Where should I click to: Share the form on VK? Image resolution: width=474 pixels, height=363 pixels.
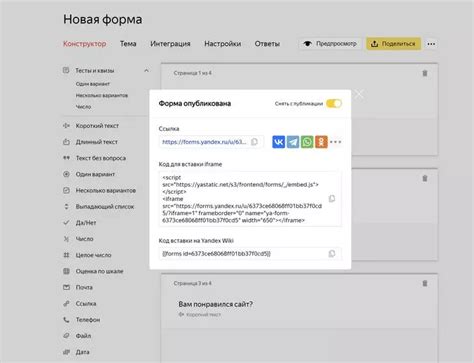pyautogui.click(x=278, y=142)
